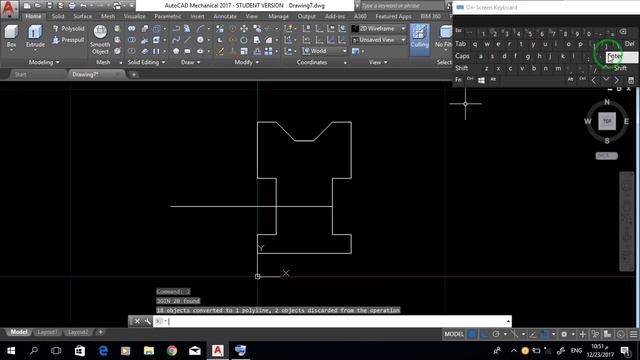Go to the Annotate ribbon tab
The image size is (640, 360).
pyautogui.click(x=225, y=16)
